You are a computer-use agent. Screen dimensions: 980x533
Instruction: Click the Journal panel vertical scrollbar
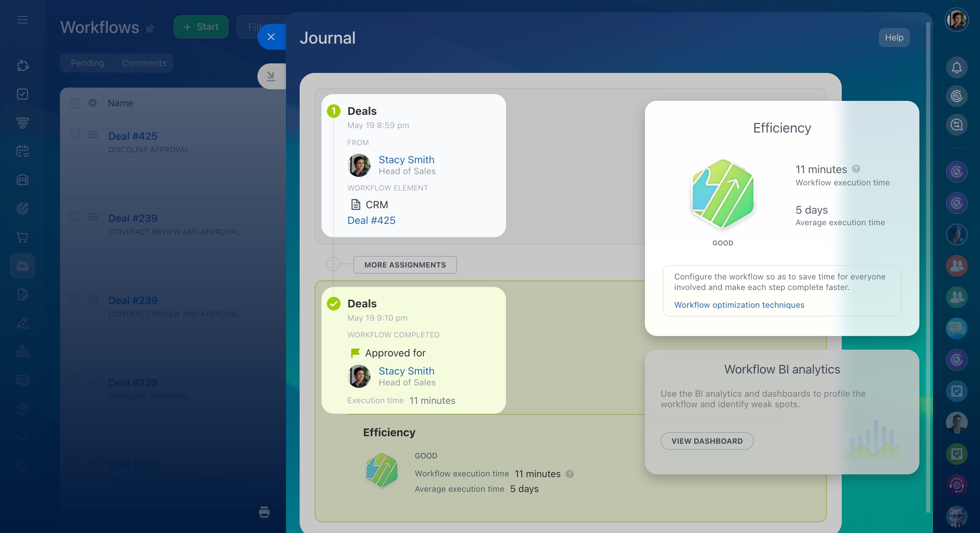coord(928,266)
